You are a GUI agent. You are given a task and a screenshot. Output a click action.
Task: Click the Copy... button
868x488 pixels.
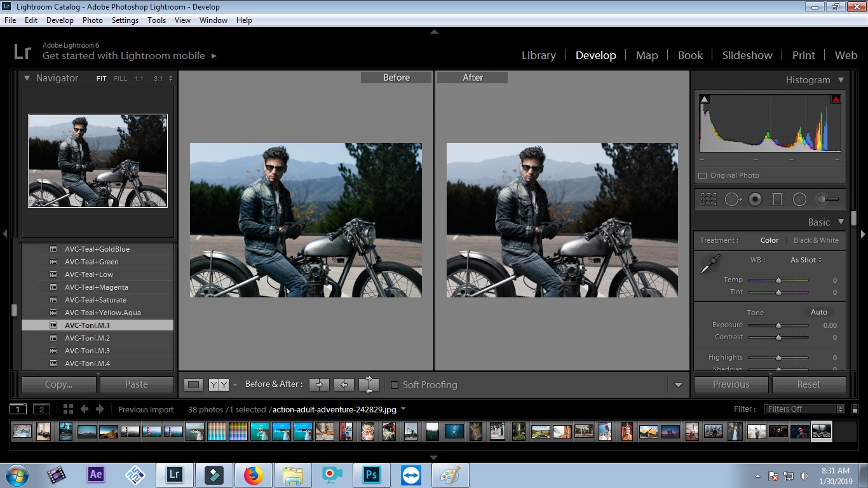pyautogui.click(x=59, y=384)
